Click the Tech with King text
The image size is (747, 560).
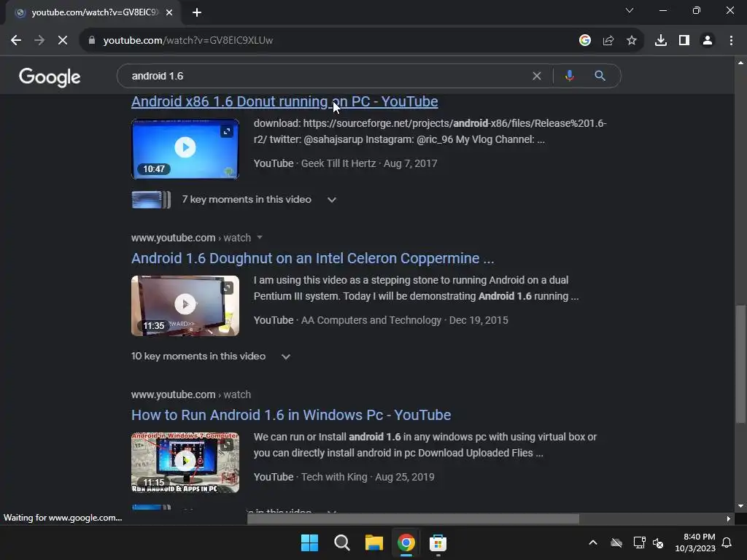(334, 477)
